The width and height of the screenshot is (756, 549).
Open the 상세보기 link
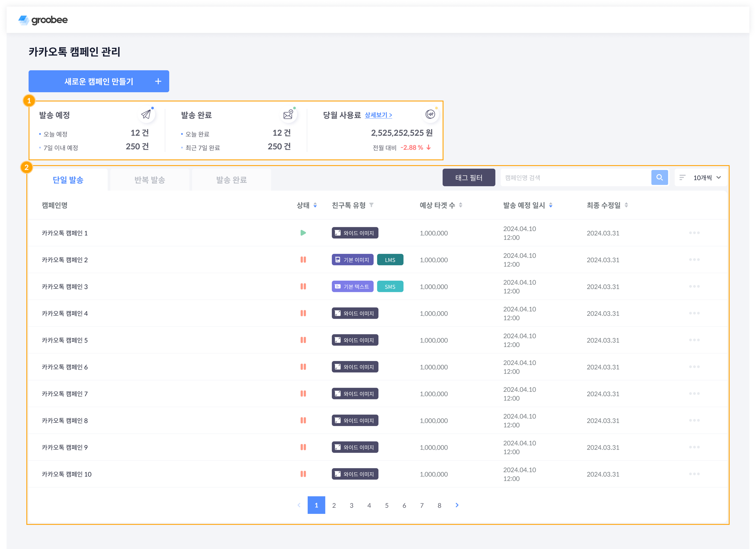tap(378, 115)
